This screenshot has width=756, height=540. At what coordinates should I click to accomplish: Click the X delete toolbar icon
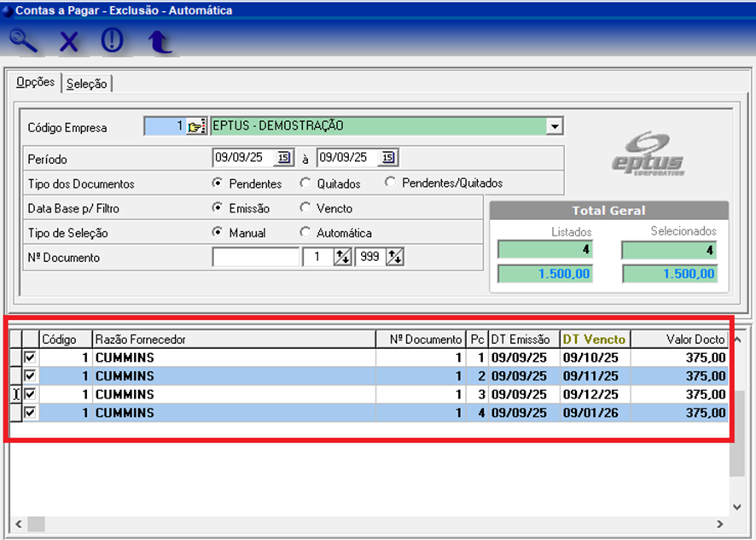tap(69, 41)
